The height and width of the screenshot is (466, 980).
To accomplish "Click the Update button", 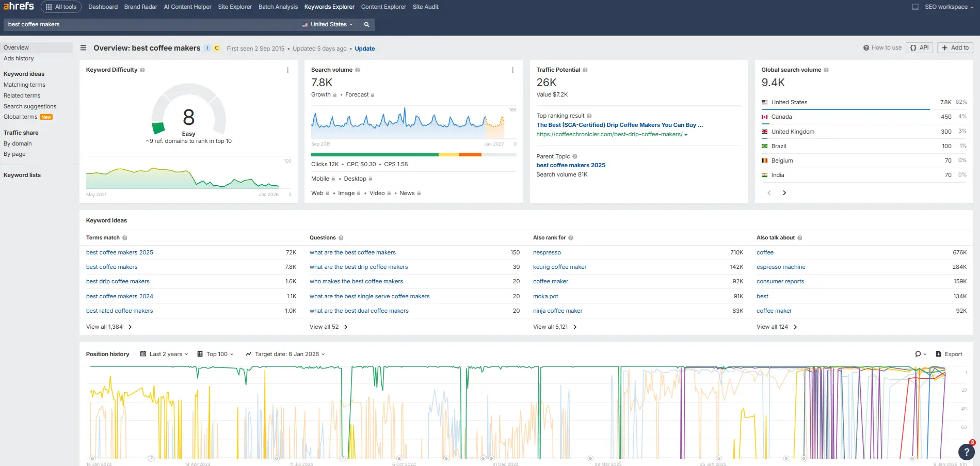I will [365, 49].
